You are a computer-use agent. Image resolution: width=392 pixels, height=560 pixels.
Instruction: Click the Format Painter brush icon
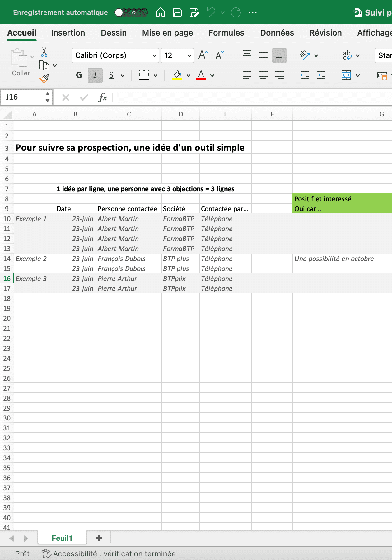44,79
